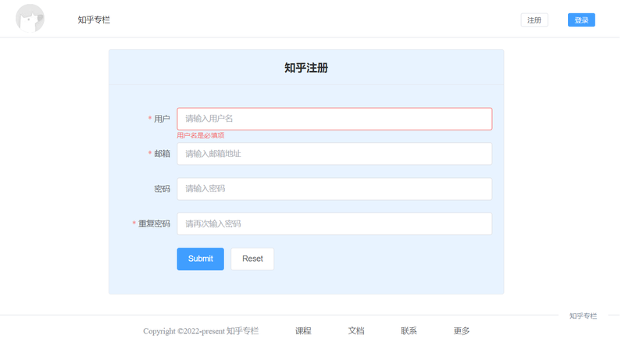Image resolution: width=625 pixels, height=364 pixels.
Task: Focus the 用户 username input field
Action: [334, 119]
